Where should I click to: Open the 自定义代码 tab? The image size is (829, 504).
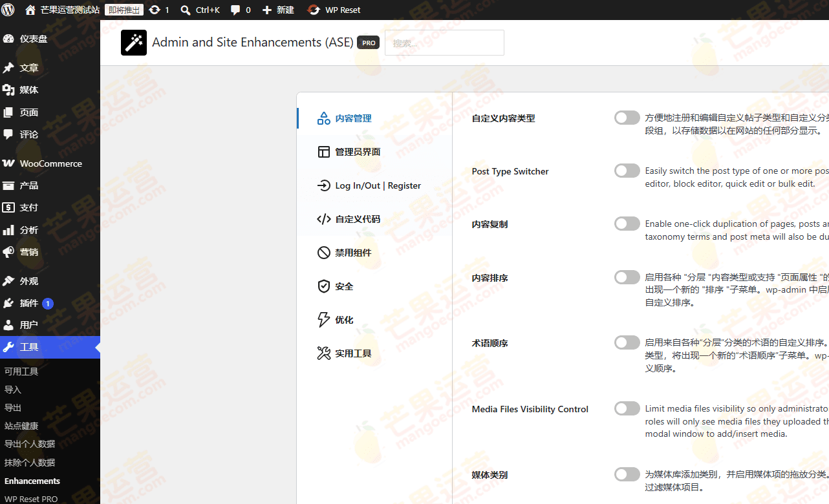coord(375,219)
